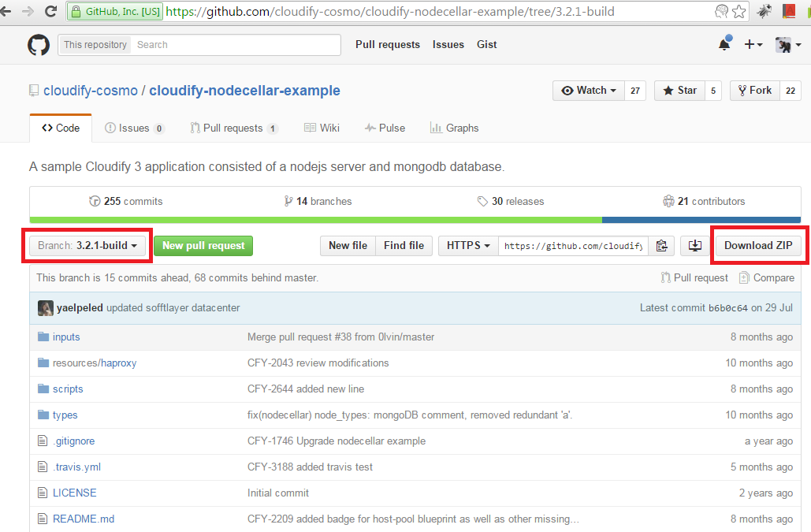Click the language bar blue segment
Viewport: 811px width, 532px height.
[x=701, y=220]
